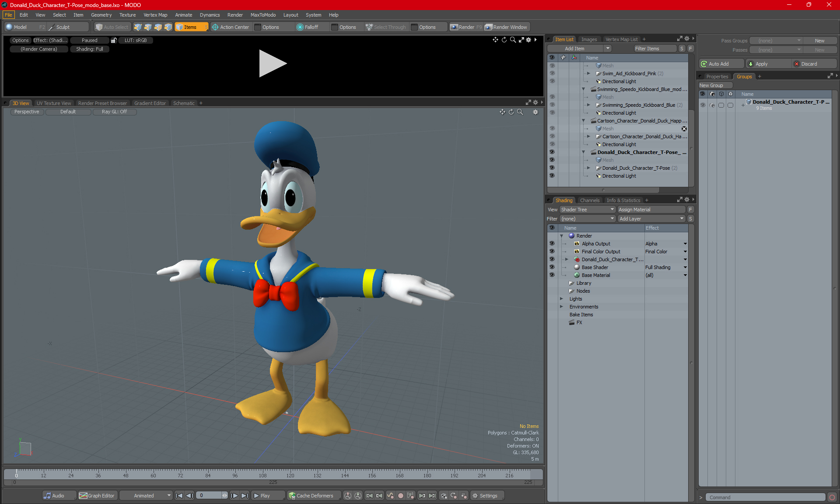The height and width of the screenshot is (504, 840).
Task: Go to first frame
Action: 179,496
